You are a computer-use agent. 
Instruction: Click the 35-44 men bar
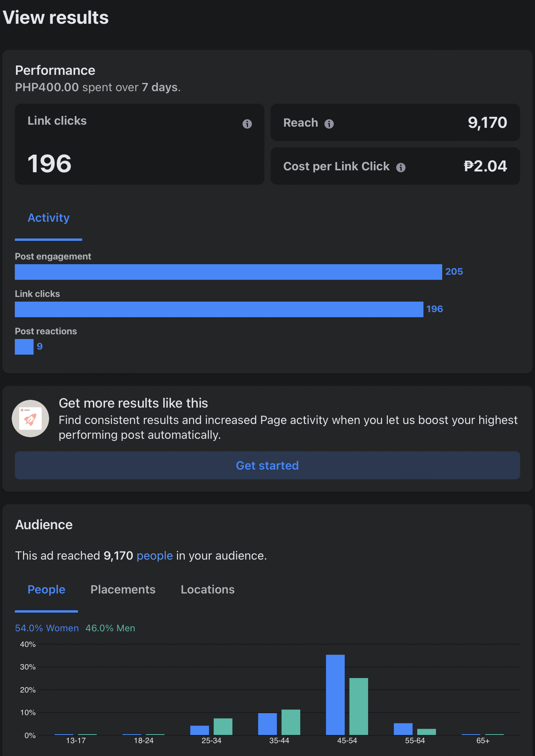click(291, 722)
